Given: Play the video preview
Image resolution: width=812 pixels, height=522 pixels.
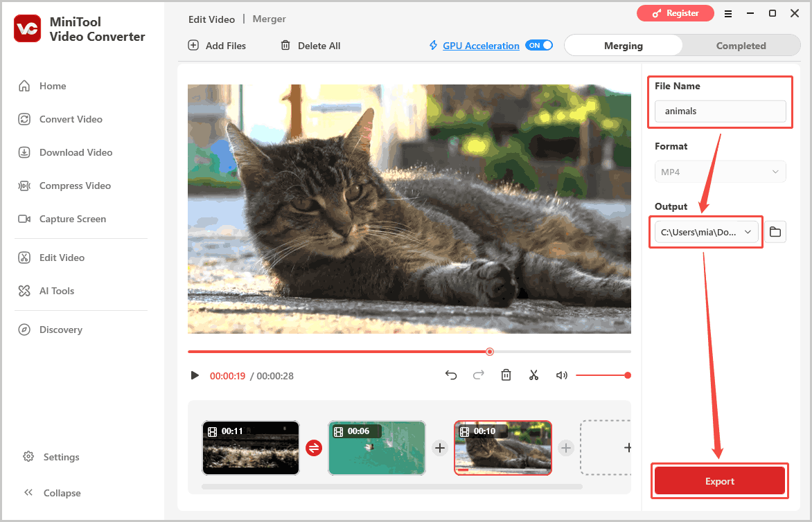Looking at the screenshot, I should pos(195,376).
